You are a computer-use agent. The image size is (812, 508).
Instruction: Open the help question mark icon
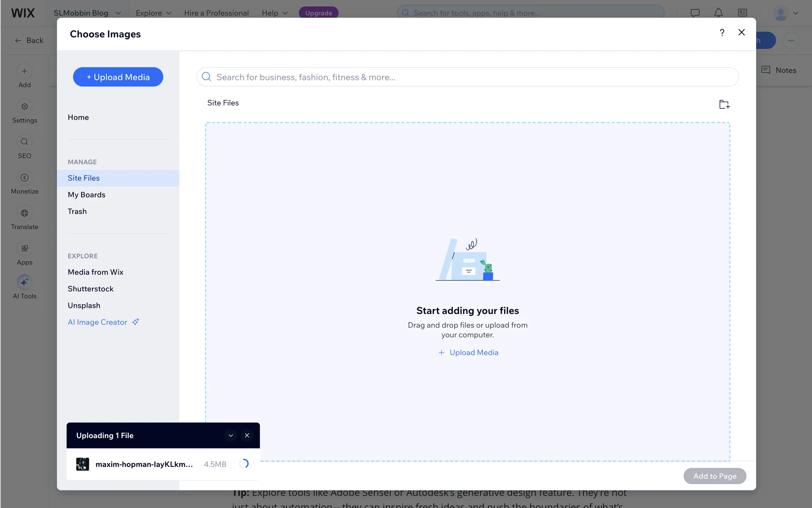(x=722, y=33)
